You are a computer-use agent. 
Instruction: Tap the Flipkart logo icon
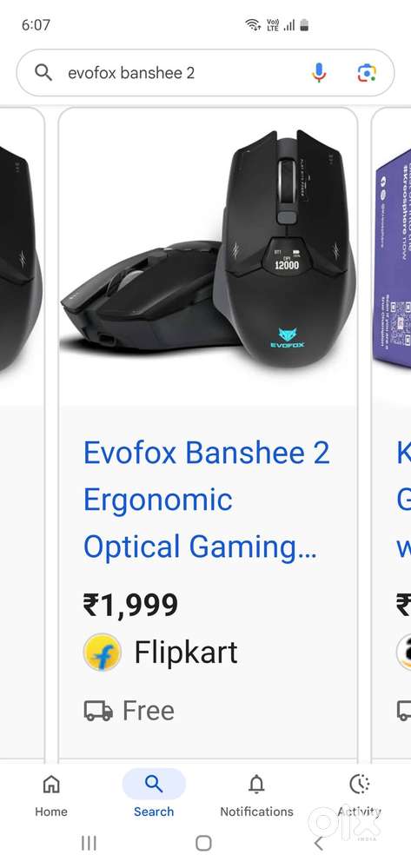[102, 653]
